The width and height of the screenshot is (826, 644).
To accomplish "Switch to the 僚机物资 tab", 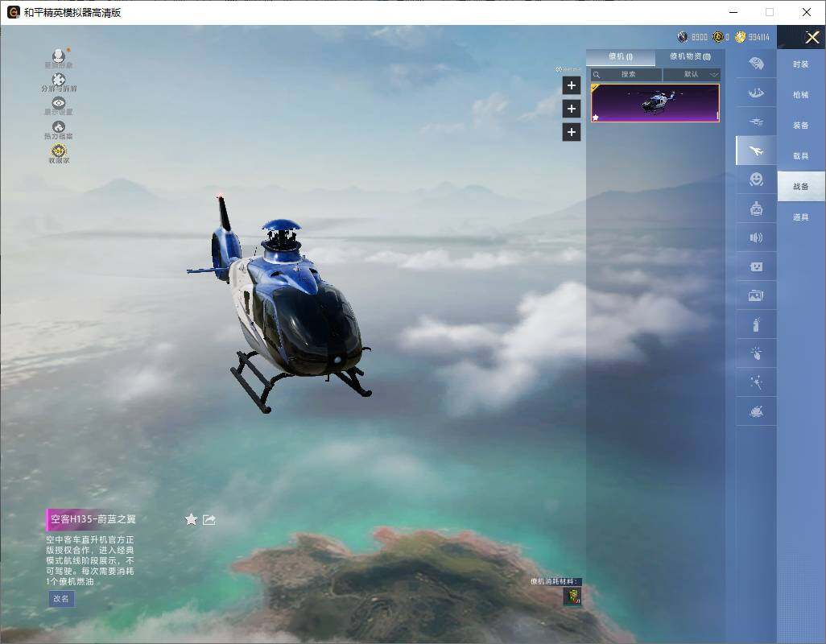I will coord(689,56).
